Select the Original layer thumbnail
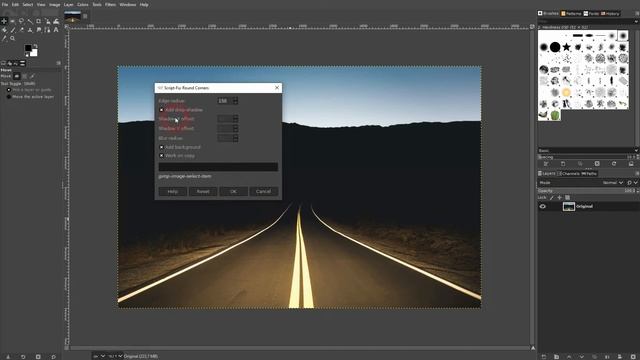 569,207
